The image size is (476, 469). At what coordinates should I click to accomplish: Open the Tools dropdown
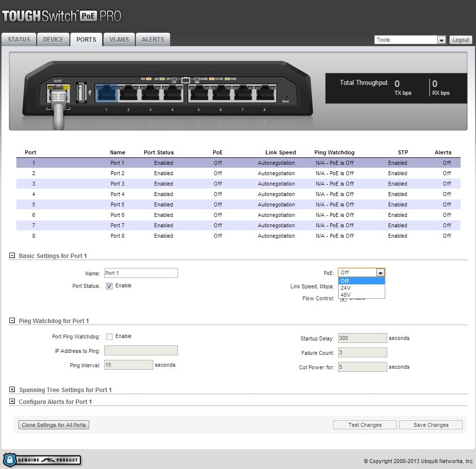[x=410, y=40]
